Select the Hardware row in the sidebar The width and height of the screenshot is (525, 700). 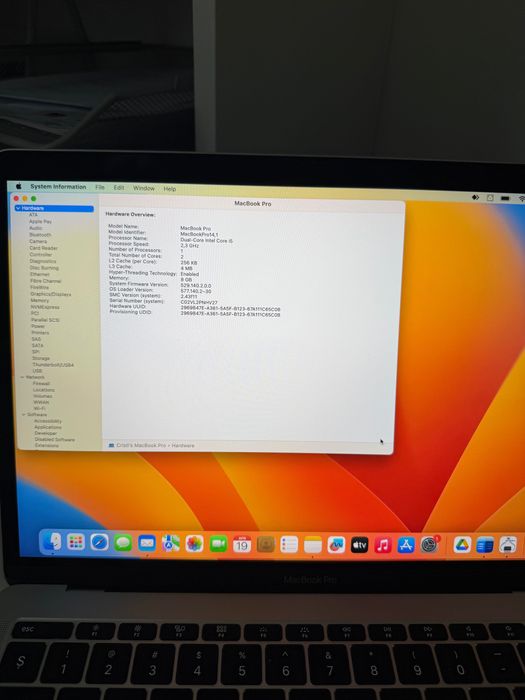pos(54,208)
